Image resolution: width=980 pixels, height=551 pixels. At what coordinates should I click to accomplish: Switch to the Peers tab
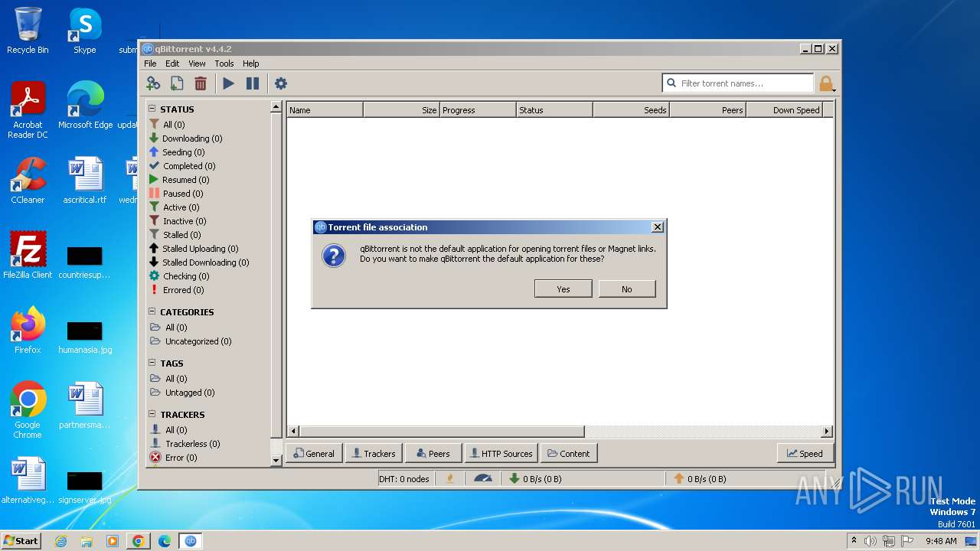point(433,453)
